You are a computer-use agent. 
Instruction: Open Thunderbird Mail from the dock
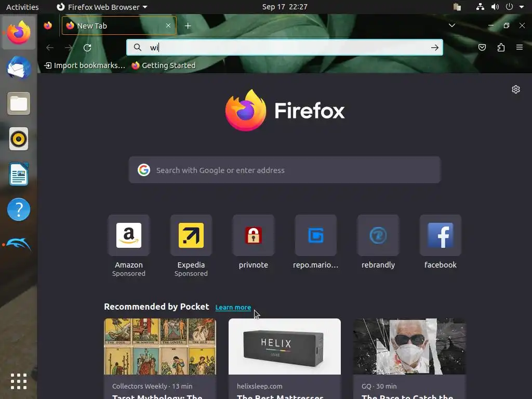pos(19,68)
